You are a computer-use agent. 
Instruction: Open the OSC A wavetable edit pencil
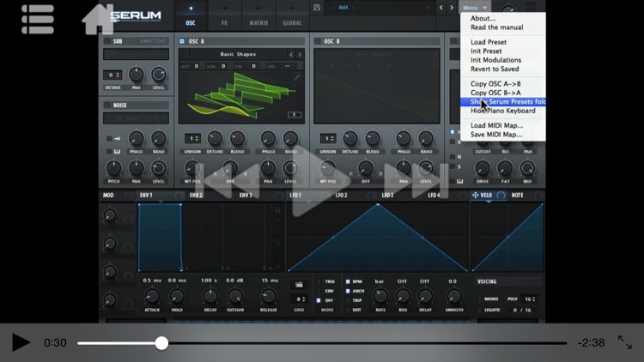(x=296, y=76)
